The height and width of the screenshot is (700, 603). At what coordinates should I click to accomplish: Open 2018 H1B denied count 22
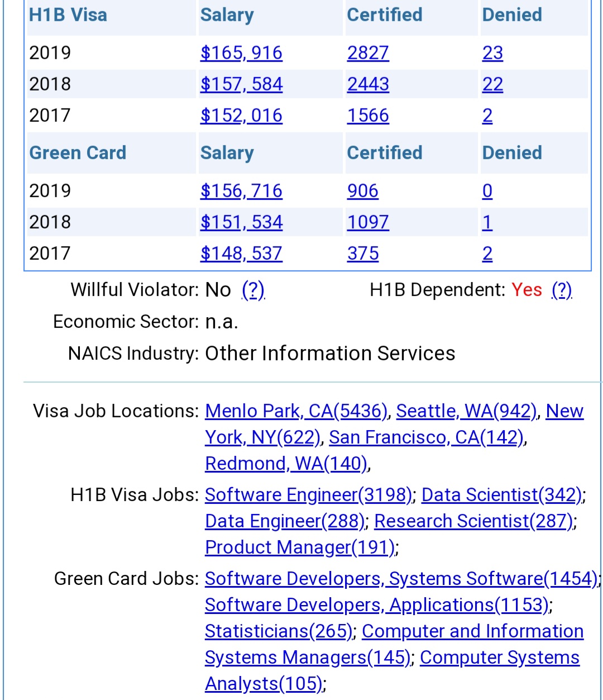click(x=492, y=84)
